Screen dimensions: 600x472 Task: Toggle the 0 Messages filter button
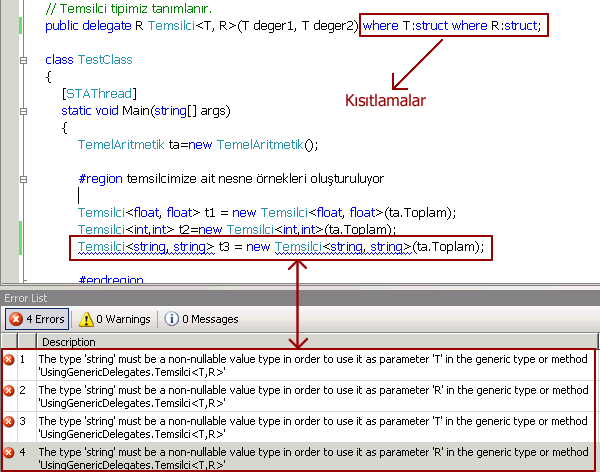click(x=201, y=319)
